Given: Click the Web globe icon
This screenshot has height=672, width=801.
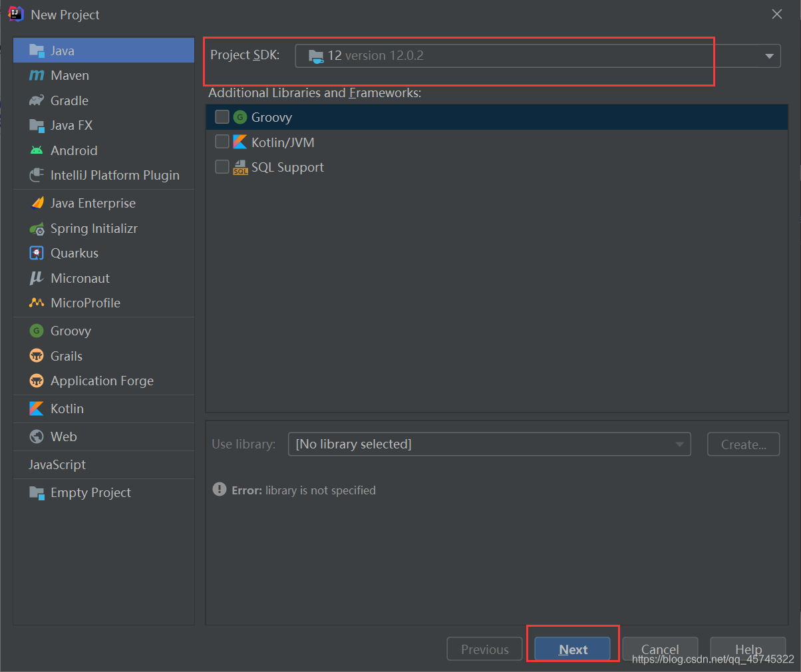Looking at the screenshot, I should coord(37,436).
